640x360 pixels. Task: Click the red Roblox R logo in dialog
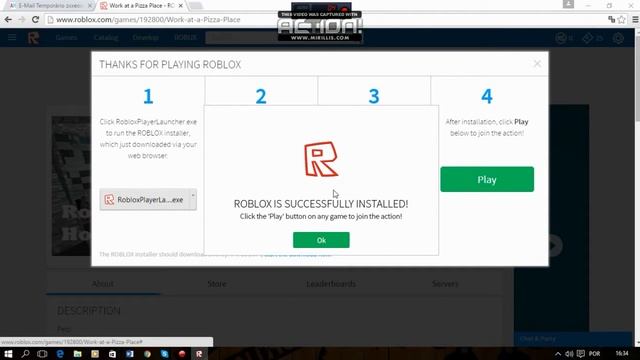click(321, 159)
